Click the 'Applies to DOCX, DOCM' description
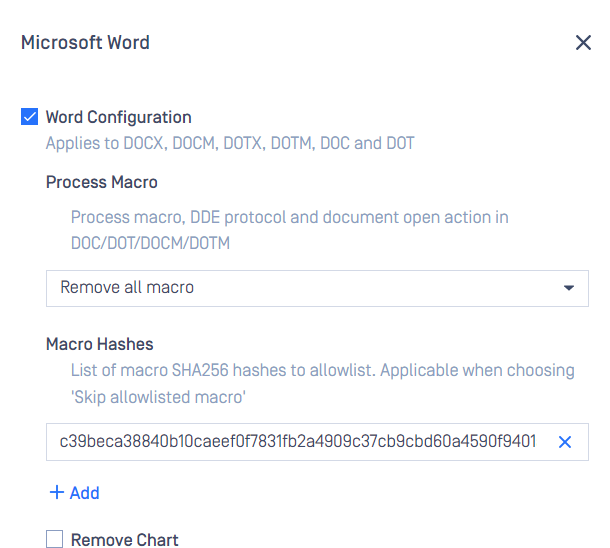This screenshot has width=610, height=548. pyautogui.click(x=230, y=143)
